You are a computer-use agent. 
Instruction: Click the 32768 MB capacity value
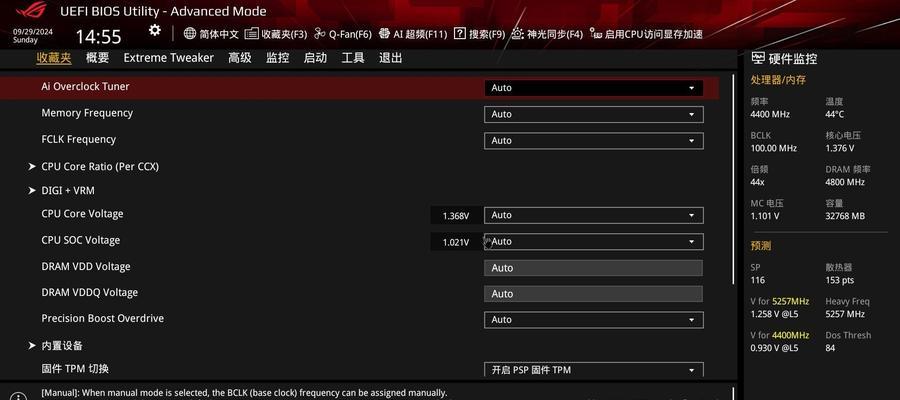point(845,216)
